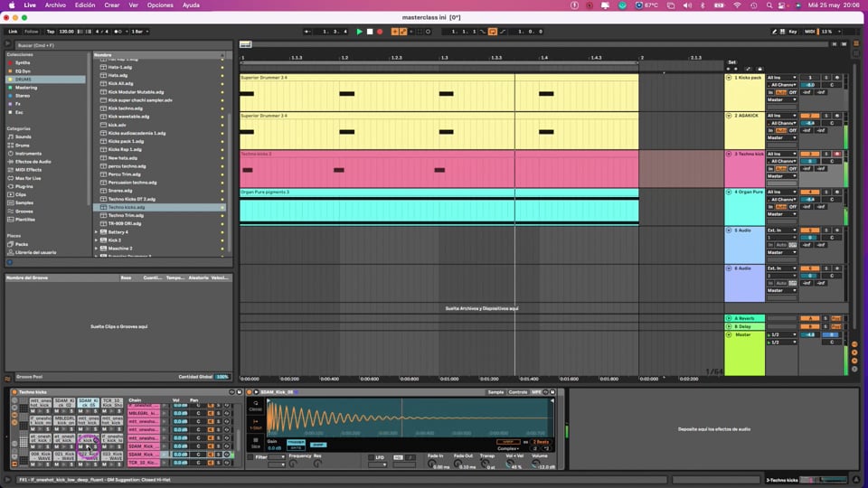Click the Stop button in transport

pos(370,32)
